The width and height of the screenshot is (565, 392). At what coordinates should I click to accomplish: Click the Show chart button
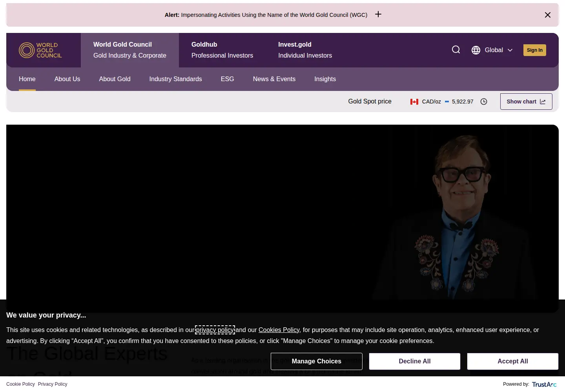[x=526, y=102]
